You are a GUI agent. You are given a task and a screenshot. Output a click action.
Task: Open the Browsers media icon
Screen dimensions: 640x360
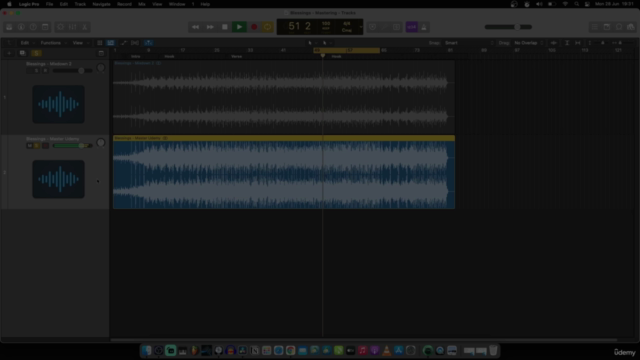coord(631,27)
